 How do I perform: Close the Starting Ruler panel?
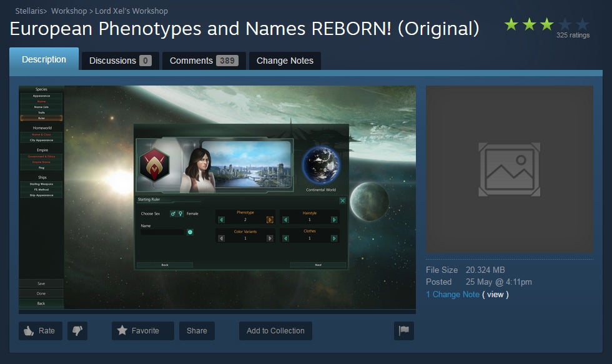(x=342, y=200)
